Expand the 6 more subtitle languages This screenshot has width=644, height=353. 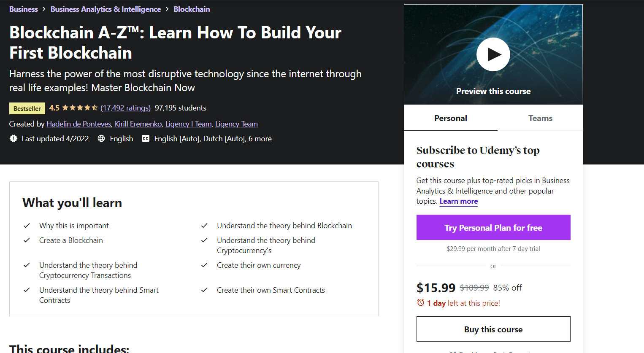260,138
